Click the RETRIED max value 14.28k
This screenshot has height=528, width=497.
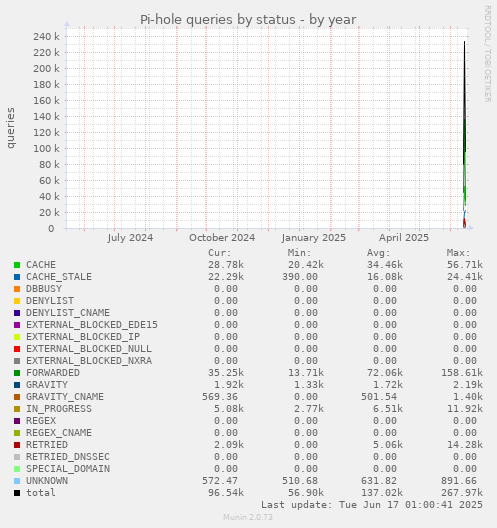tap(465, 445)
